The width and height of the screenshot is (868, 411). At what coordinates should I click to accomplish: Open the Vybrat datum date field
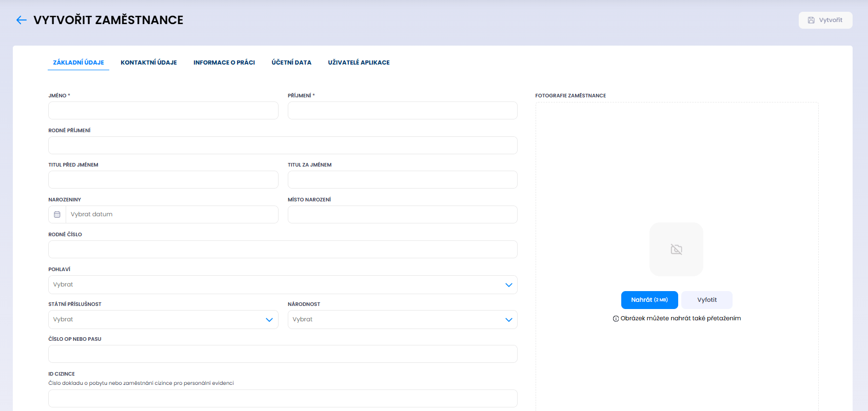coord(172,214)
